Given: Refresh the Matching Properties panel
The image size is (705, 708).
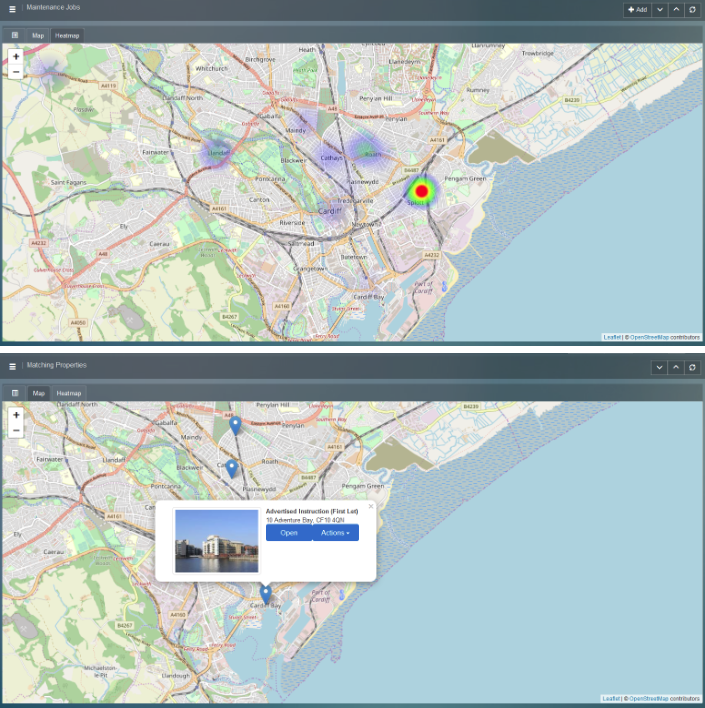Looking at the screenshot, I should tap(693, 368).
